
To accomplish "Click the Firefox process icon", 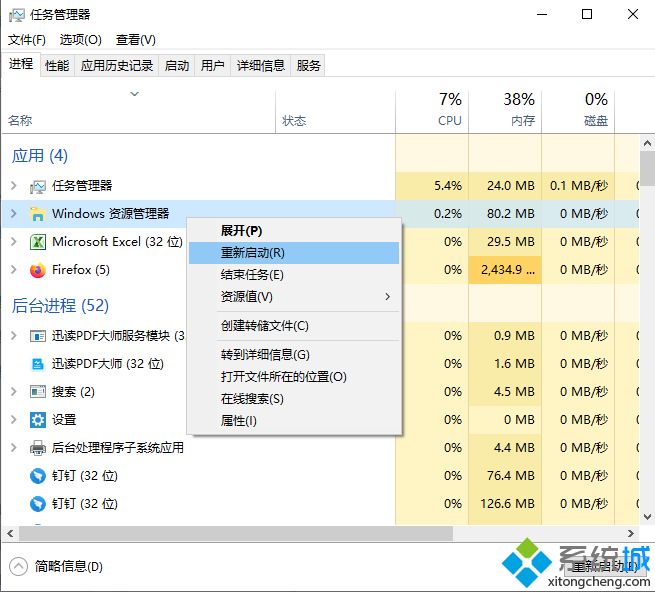I will coord(38,270).
